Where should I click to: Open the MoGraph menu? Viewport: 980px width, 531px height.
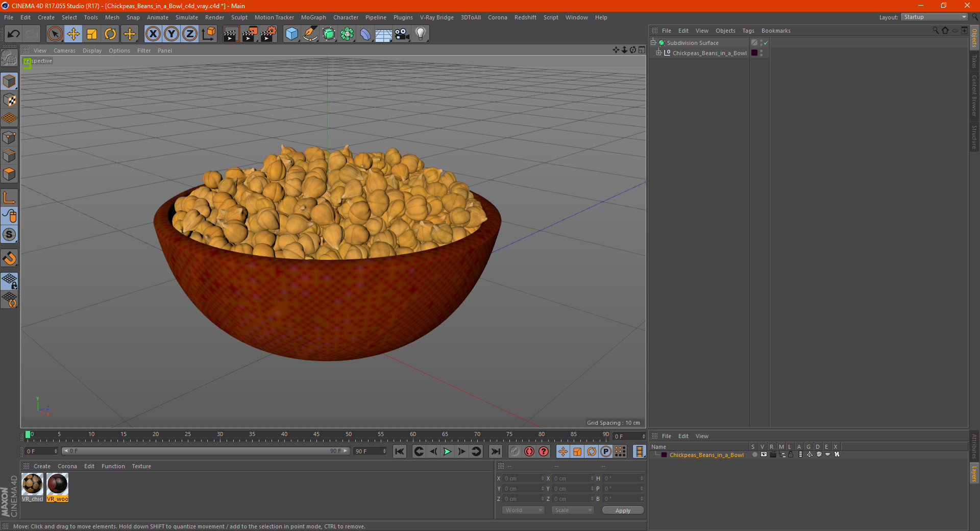coord(313,17)
